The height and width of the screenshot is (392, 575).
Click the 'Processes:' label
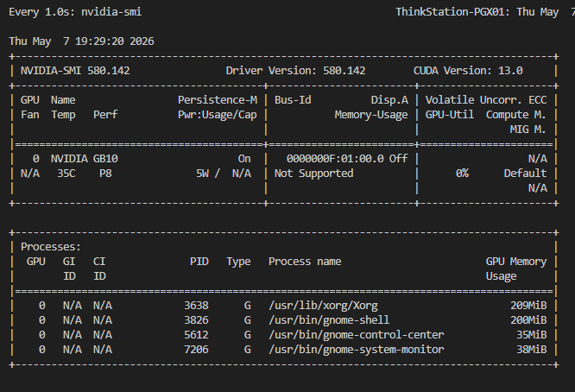(x=51, y=247)
